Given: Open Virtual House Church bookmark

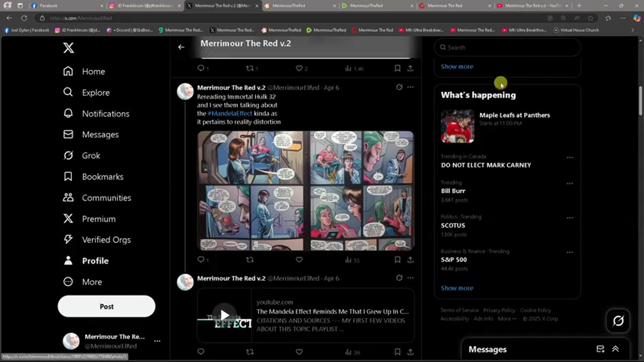Looking at the screenshot, I should click(576, 30).
